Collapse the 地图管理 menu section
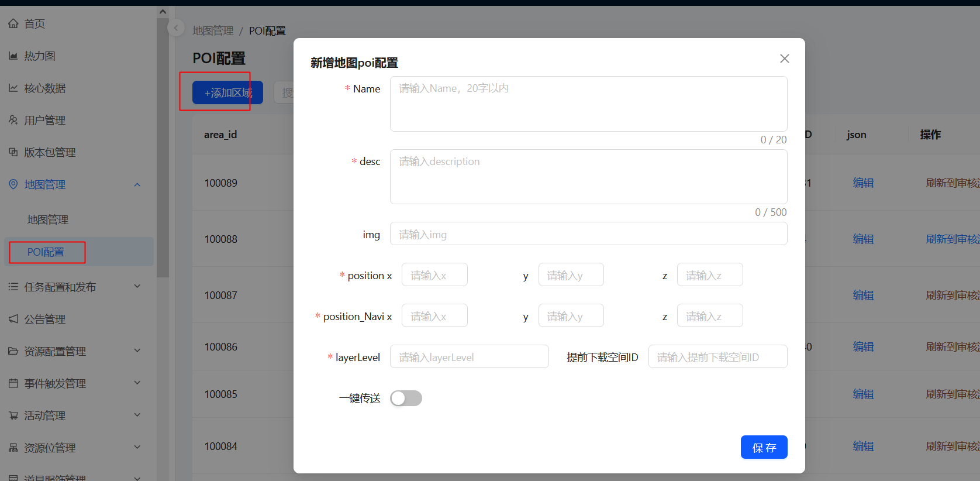 coord(137,185)
